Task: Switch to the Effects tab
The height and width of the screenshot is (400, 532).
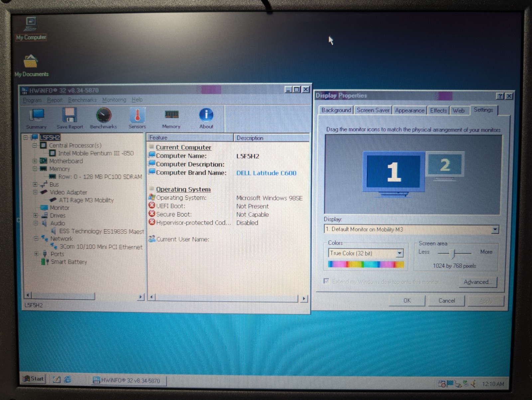Action: click(x=439, y=111)
